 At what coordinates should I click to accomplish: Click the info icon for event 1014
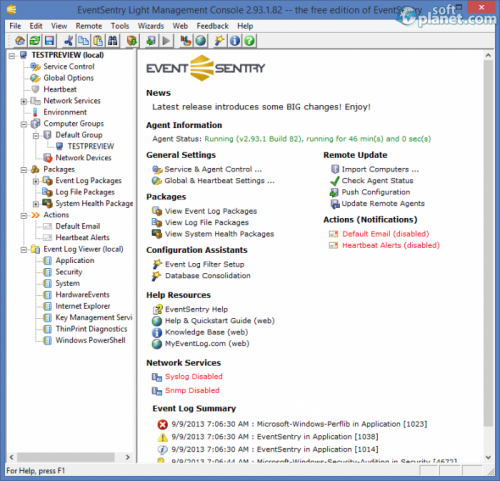162,450
